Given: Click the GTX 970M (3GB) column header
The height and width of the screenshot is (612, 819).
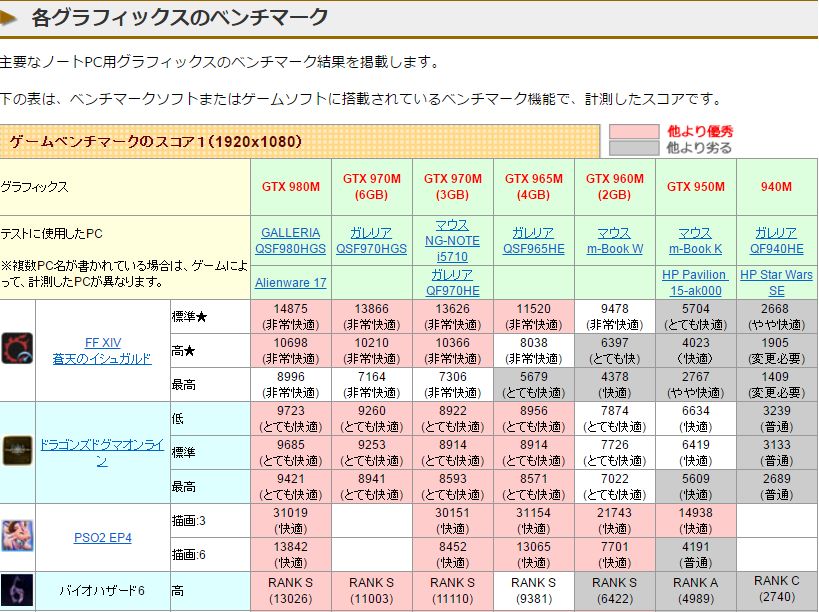Looking at the screenshot, I should 453,187.
